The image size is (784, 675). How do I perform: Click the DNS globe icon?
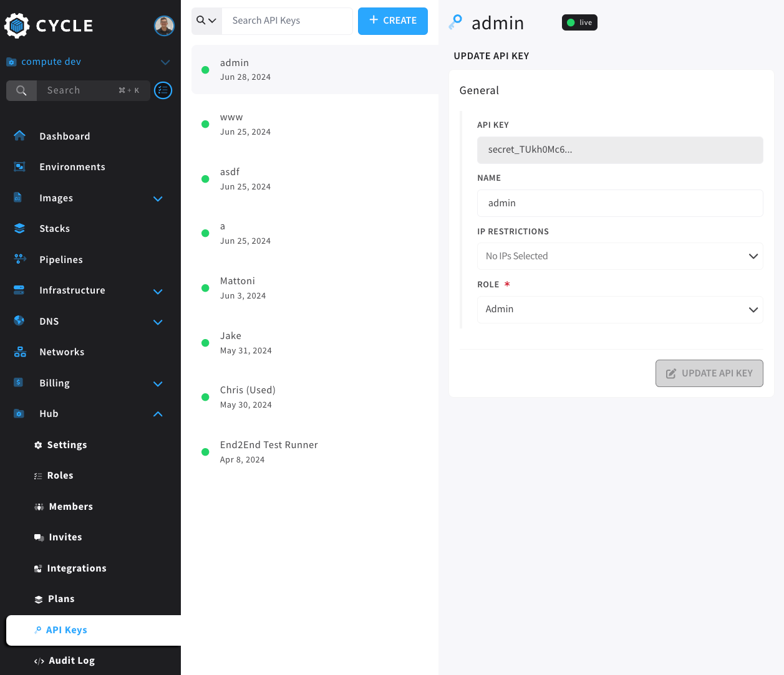(19, 320)
